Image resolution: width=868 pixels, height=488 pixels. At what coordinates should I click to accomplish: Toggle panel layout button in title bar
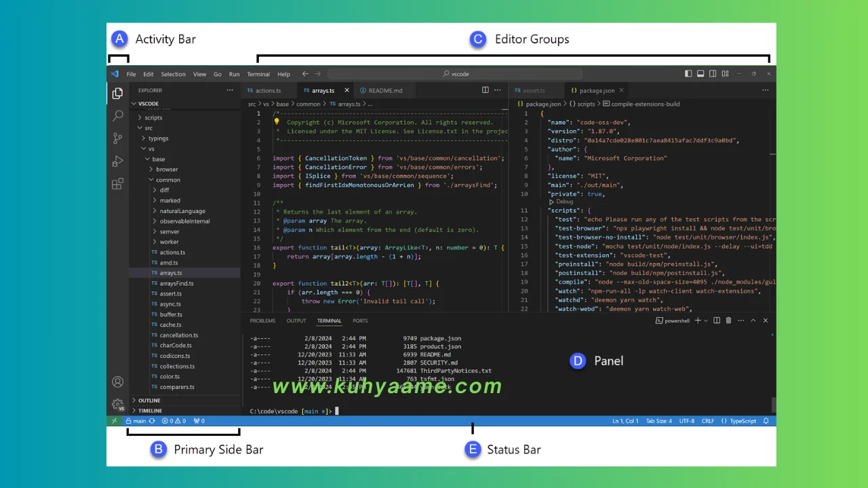[701, 74]
